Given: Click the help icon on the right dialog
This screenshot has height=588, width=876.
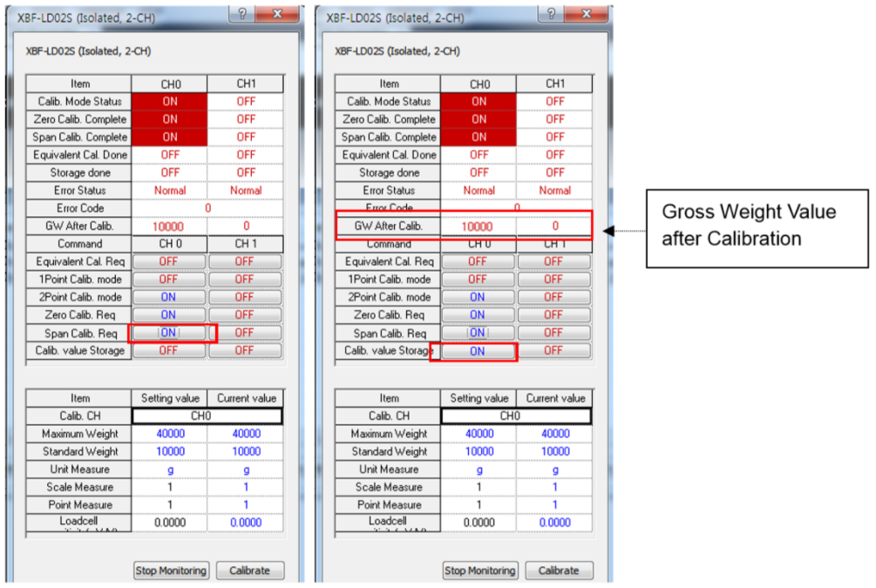Looking at the screenshot, I should (x=550, y=13).
